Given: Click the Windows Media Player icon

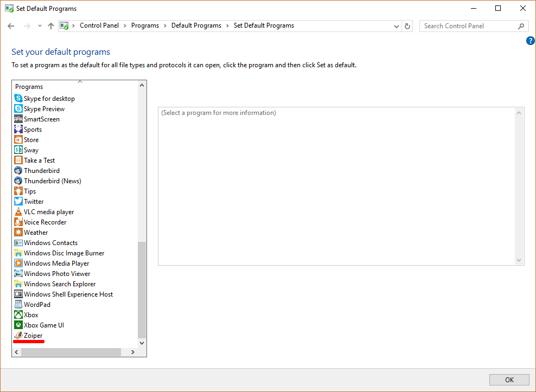Looking at the screenshot, I should pos(18,264).
